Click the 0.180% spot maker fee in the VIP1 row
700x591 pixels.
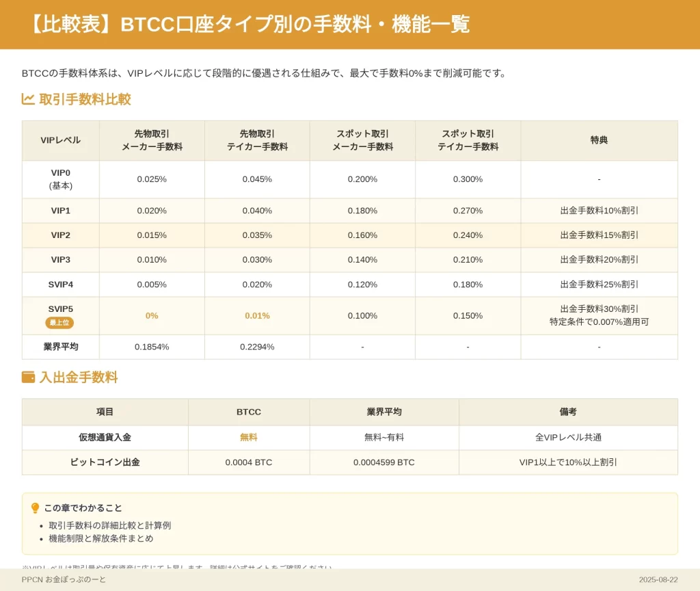pyautogui.click(x=362, y=211)
